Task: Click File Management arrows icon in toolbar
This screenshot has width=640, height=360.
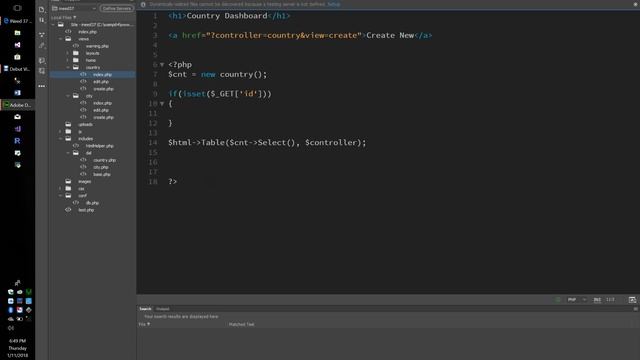Action: (x=42, y=20)
